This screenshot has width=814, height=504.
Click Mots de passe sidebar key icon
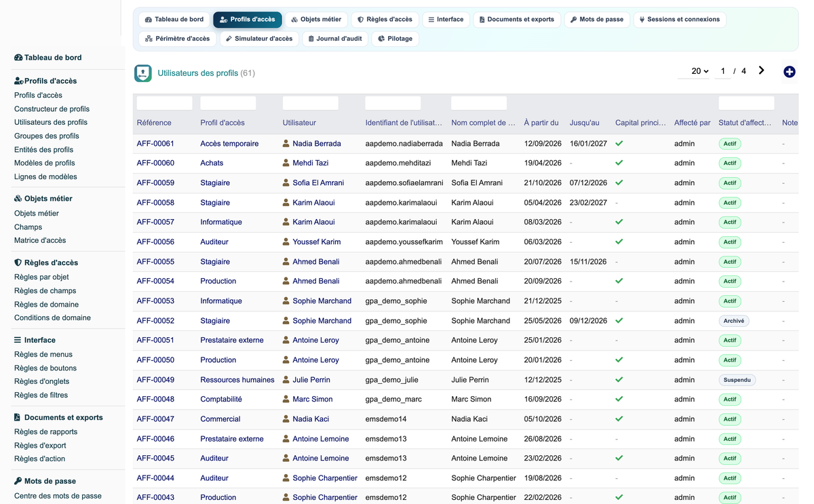18,481
